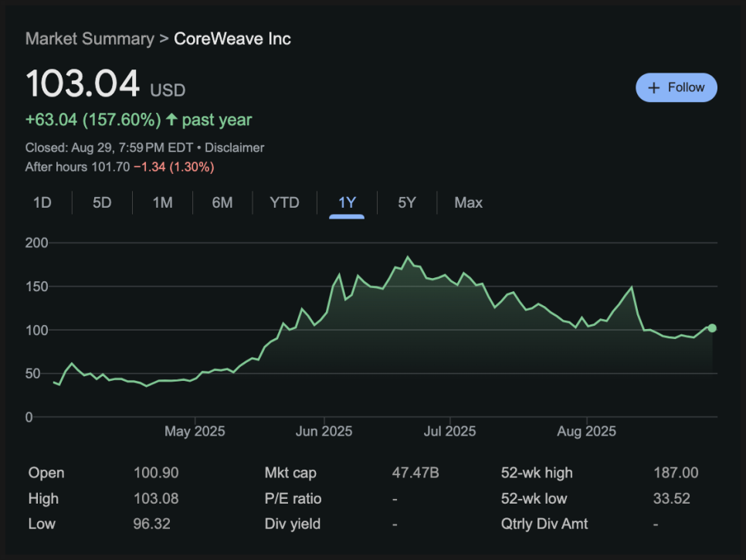
Task: Switch chart to 5Y range
Action: click(407, 202)
